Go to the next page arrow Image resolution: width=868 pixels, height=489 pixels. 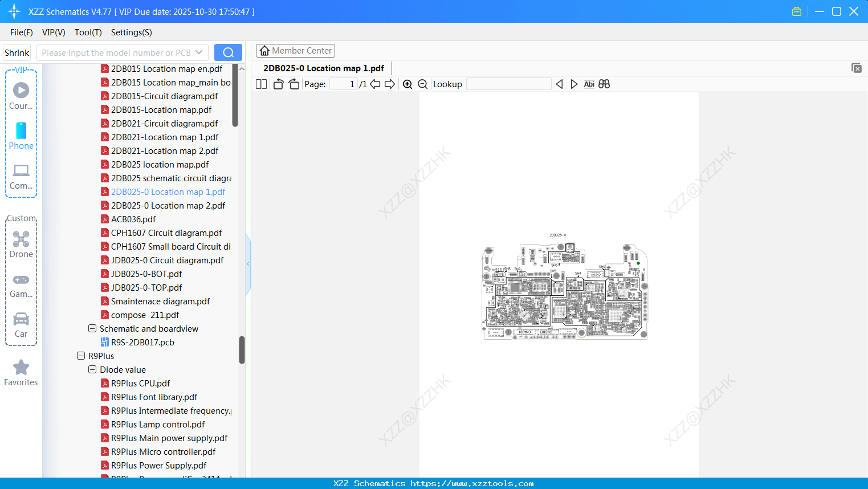390,84
